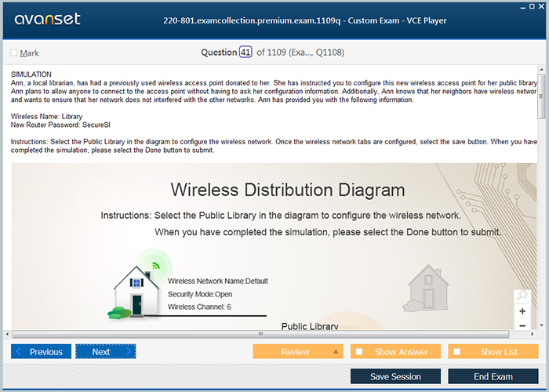Screen dimensions: 549x392
Task: Click the question number 41 field
Action: point(245,53)
